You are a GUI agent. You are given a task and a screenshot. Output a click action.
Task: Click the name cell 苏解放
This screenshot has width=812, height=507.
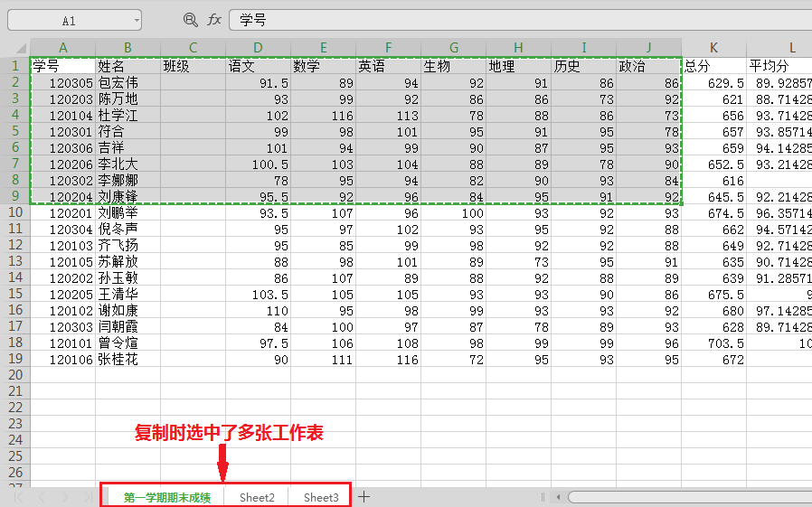[x=127, y=261]
